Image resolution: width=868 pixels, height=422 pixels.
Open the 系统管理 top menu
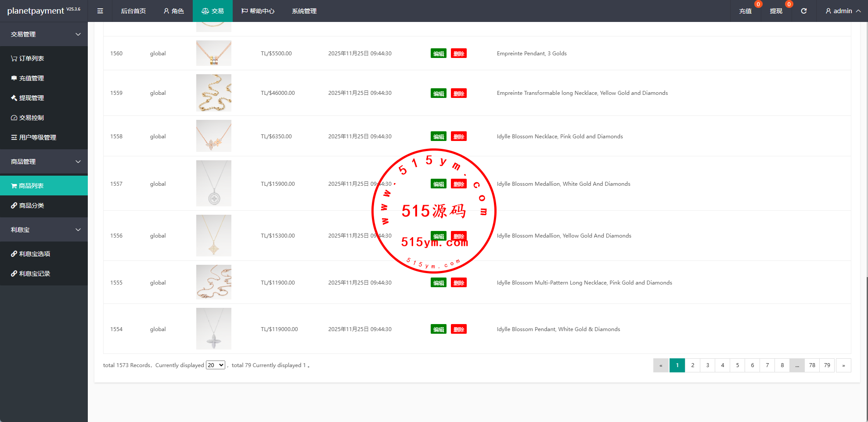pyautogui.click(x=304, y=11)
